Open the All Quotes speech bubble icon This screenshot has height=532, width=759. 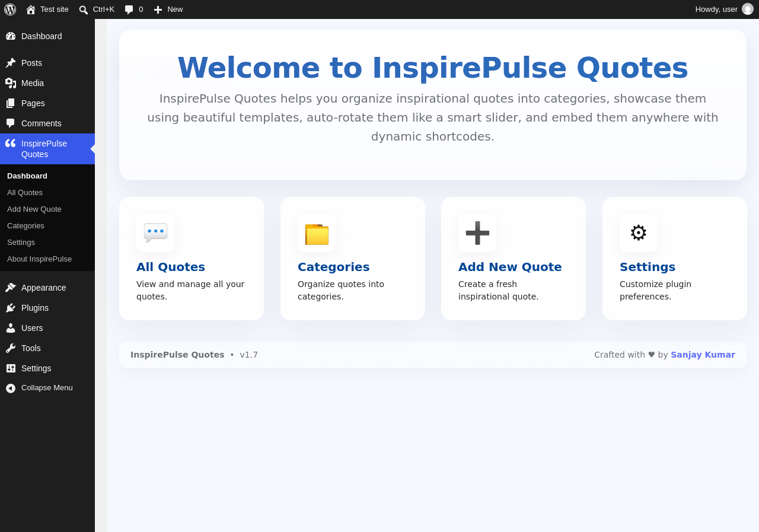pos(155,233)
